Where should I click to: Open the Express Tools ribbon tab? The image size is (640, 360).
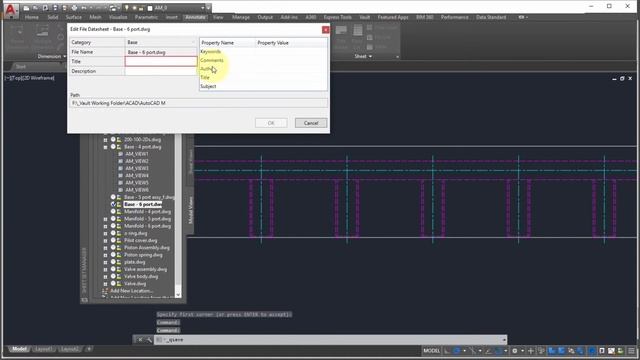(338, 17)
